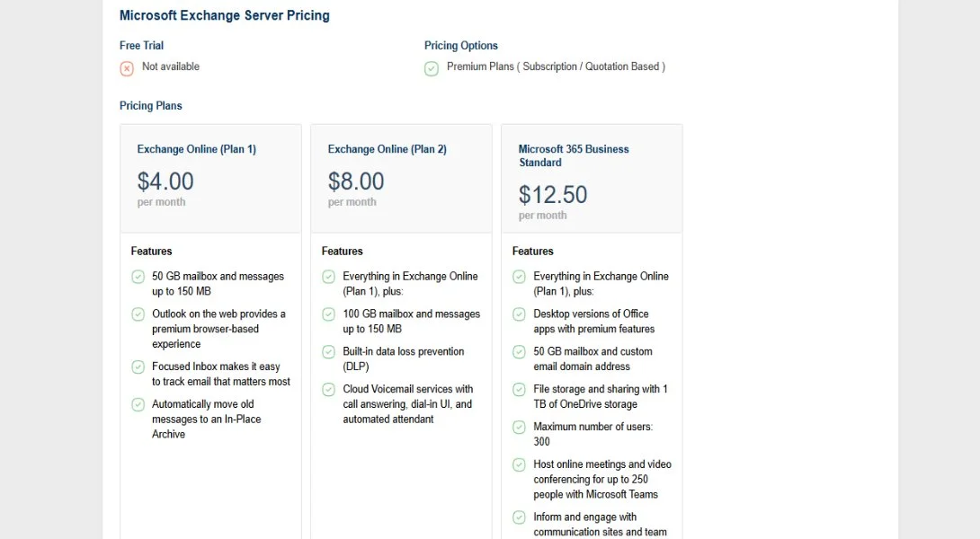Select the Exchange Online (Plan 2) title
Screen dimensions: 980x539
(387, 149)
